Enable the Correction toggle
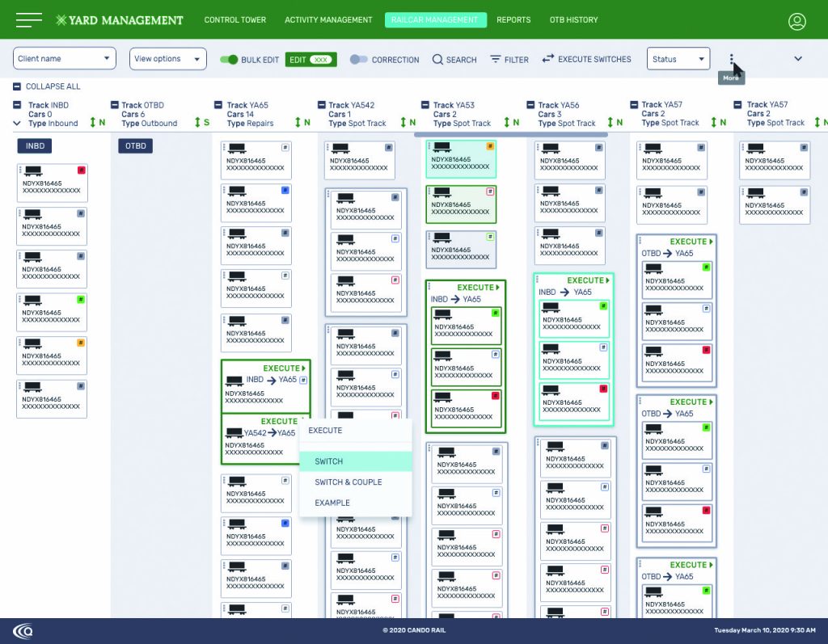The height and width of the screenshot is (644, 828). [x=359, y=60]
